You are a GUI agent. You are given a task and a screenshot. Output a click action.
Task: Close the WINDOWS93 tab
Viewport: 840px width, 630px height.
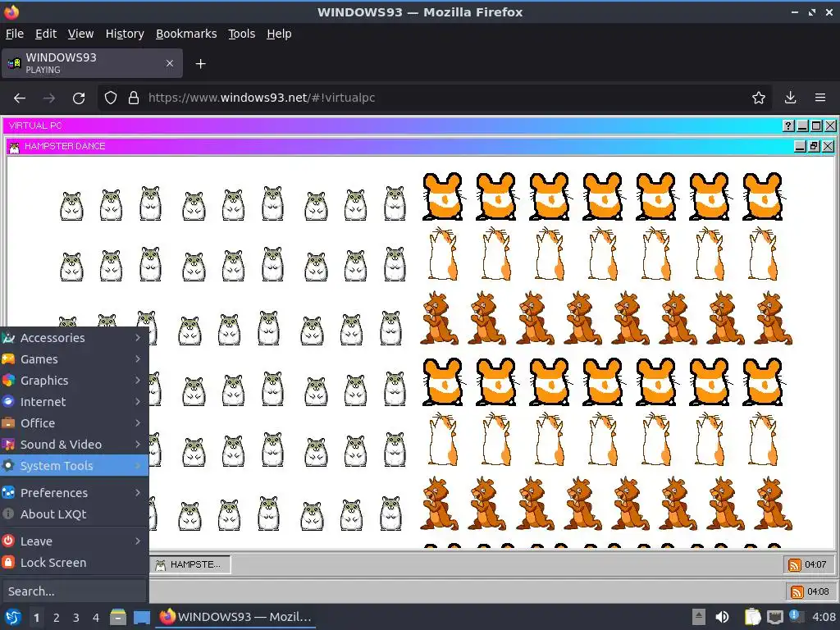[x=169, y=63]
